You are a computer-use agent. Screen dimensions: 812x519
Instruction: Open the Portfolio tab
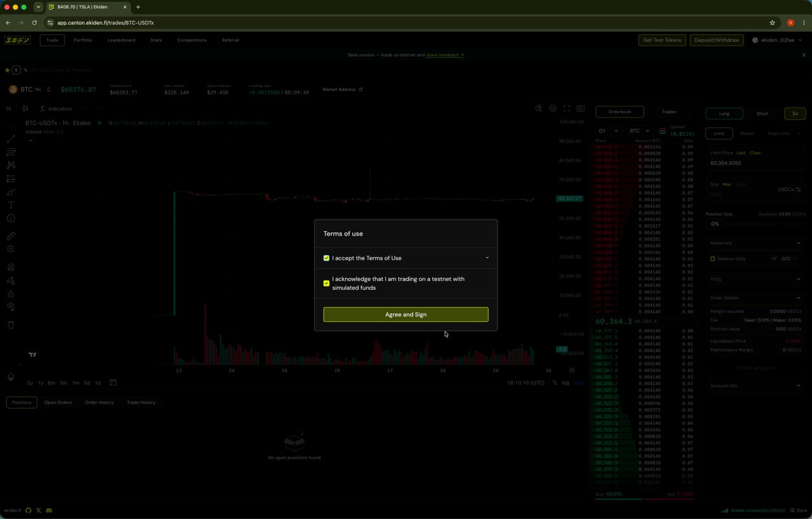[82, 40]
